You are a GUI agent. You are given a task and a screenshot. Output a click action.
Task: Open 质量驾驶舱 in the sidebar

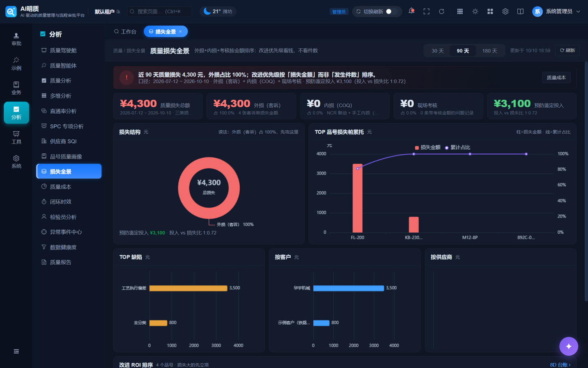pyautogui.click(x=69, y=50)
